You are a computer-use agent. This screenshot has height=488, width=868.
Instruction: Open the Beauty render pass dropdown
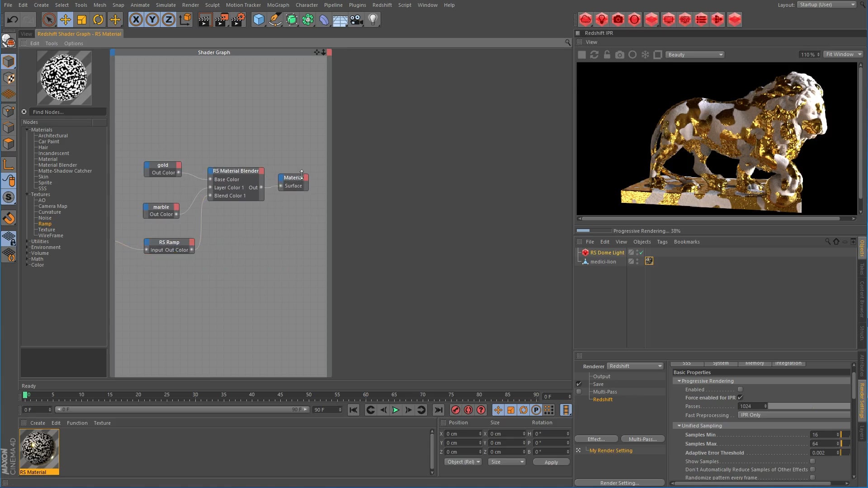[x=695, y=54]
